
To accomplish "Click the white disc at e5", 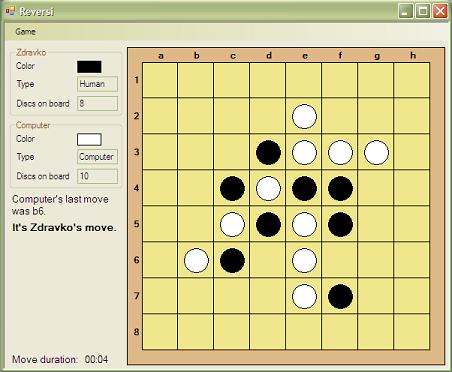I will 304,224.
